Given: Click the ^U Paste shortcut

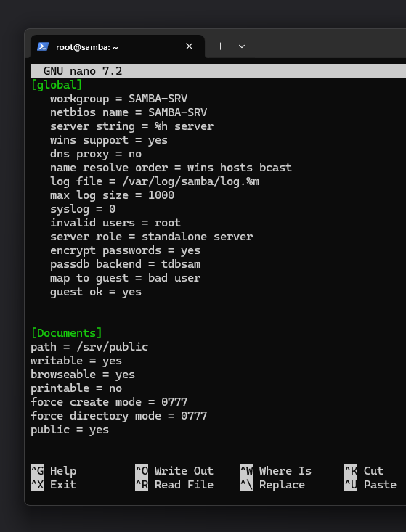Looking at the screenshot, I should pos(370,485).
